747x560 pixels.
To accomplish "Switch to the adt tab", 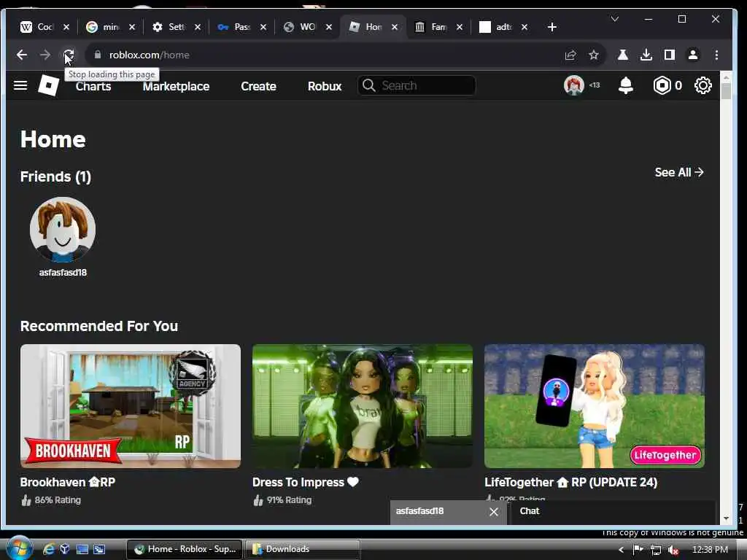I will point(497,27).
